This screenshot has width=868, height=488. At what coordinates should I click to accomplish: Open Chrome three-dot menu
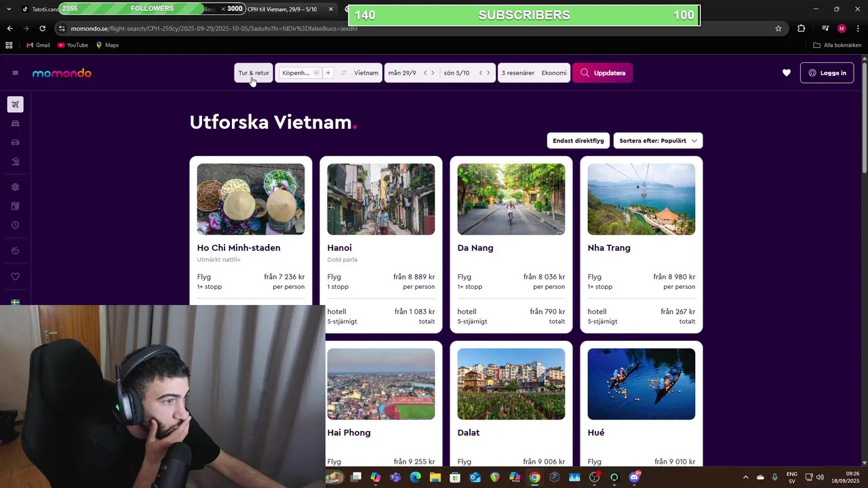click(859, 28)
